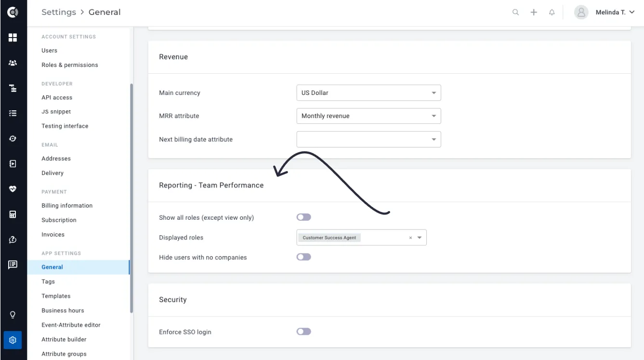Click the lightbulb icon
This screenshot has width=644, height=360.
[x=13, y=315]
